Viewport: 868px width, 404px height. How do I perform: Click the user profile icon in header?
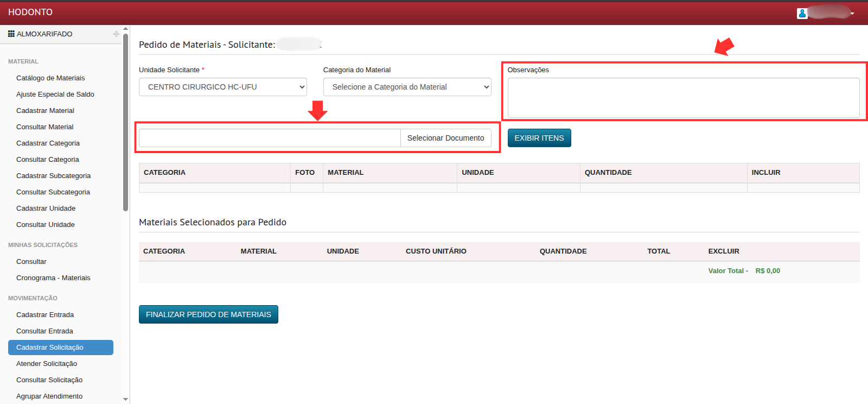[802, 14]
